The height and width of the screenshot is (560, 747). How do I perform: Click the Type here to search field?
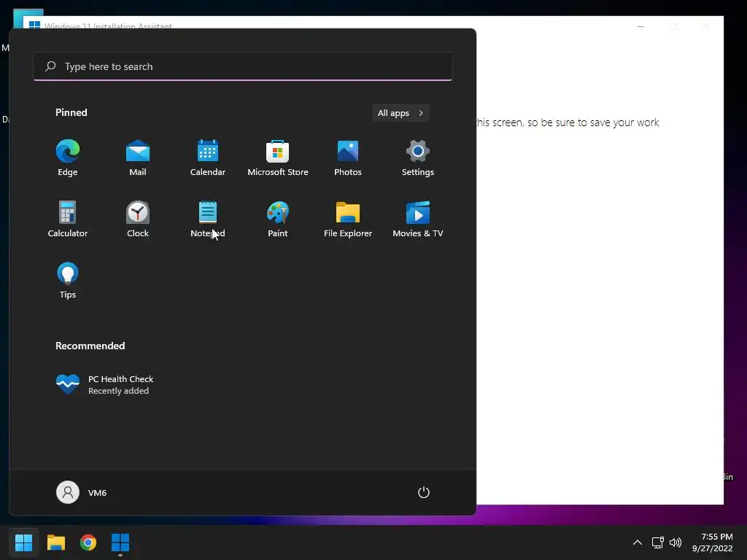[243, 66]
